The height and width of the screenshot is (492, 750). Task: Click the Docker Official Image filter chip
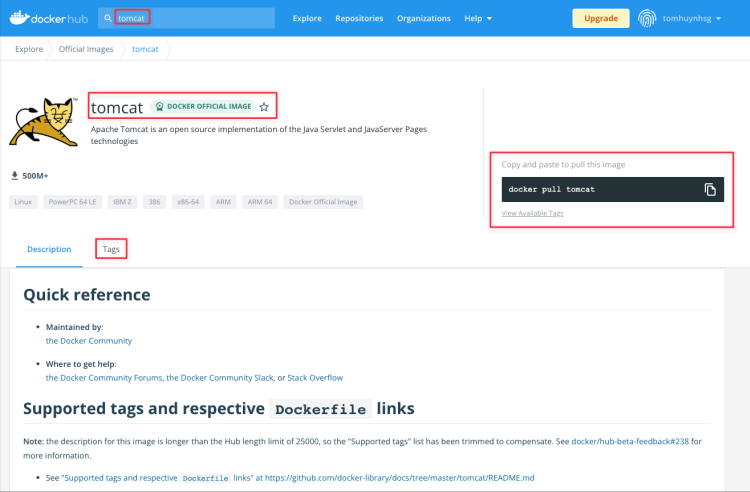[x=323, y=202]
